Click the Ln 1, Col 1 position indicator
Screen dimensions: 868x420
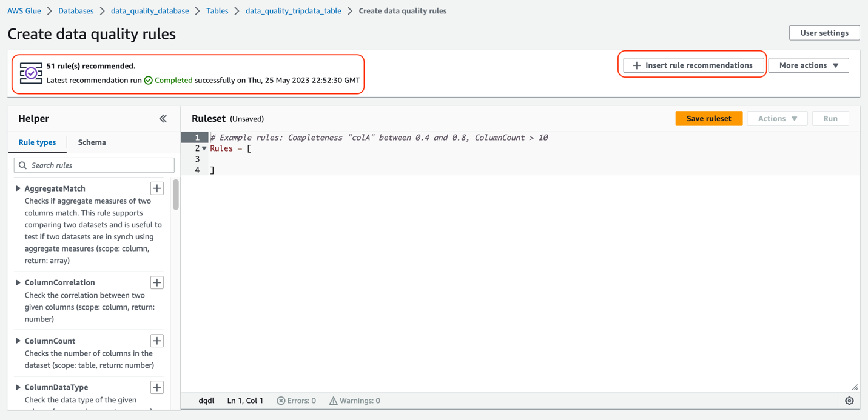(245, 401)
